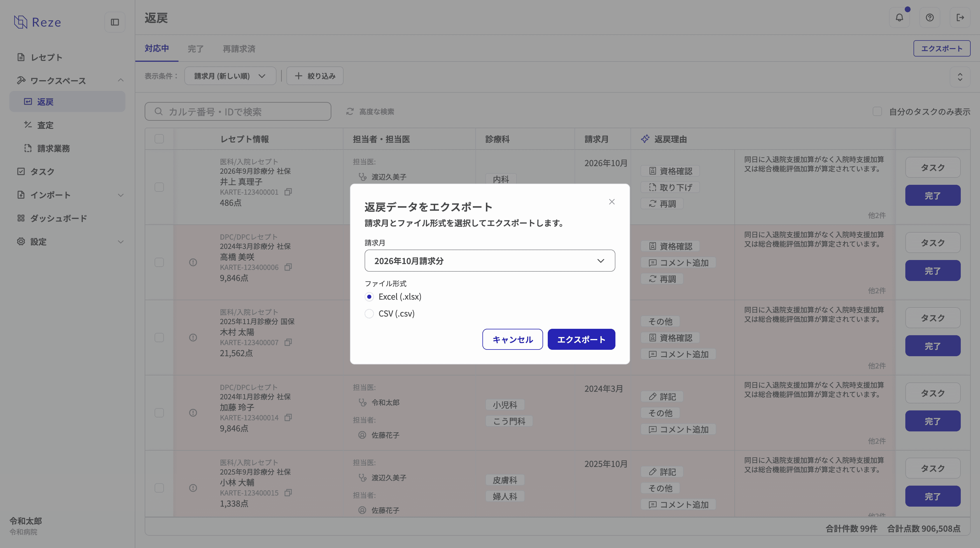Enable 自分のタスクのみ表示 checkbox
The image size is (980, 548).
point(877,111)
